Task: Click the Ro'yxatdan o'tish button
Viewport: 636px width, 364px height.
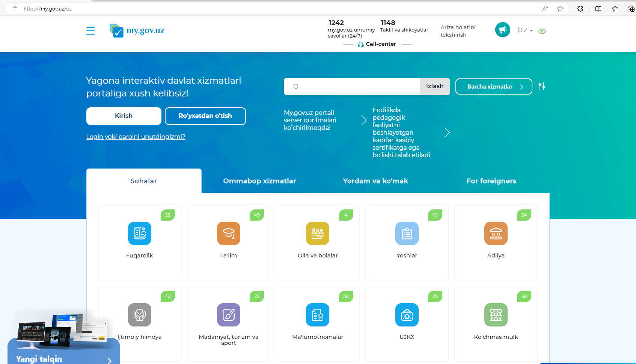Action: tap(205, 116)
